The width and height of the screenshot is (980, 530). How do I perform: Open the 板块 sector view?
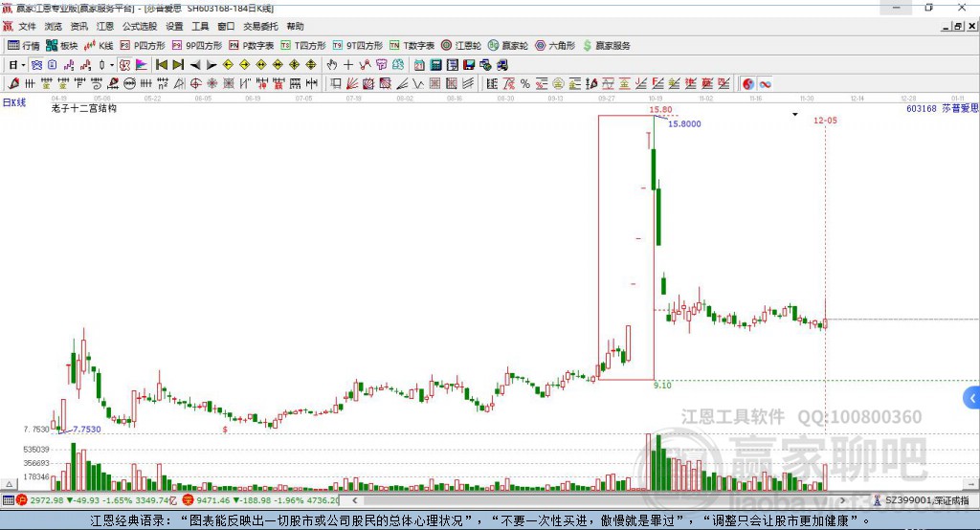point(61,46)
